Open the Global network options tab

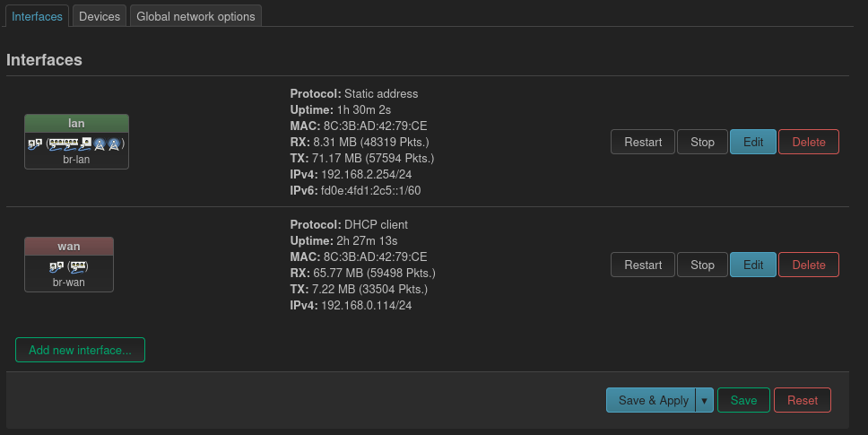pos(195,16)
